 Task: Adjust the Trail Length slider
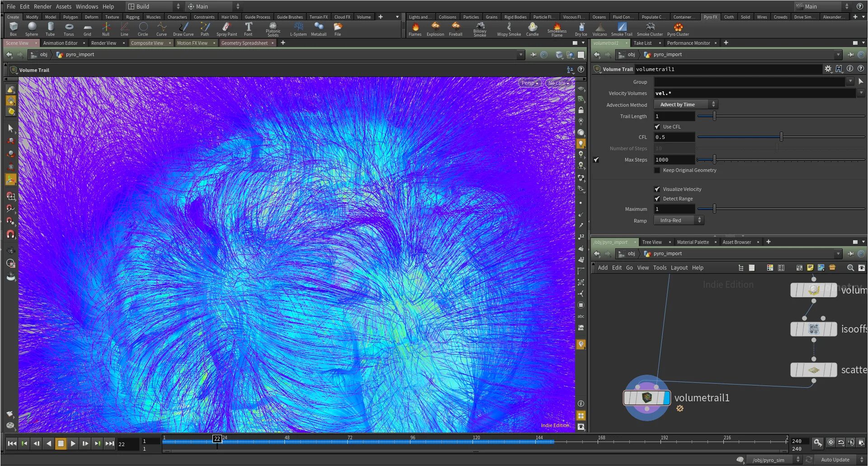(714, 116)
